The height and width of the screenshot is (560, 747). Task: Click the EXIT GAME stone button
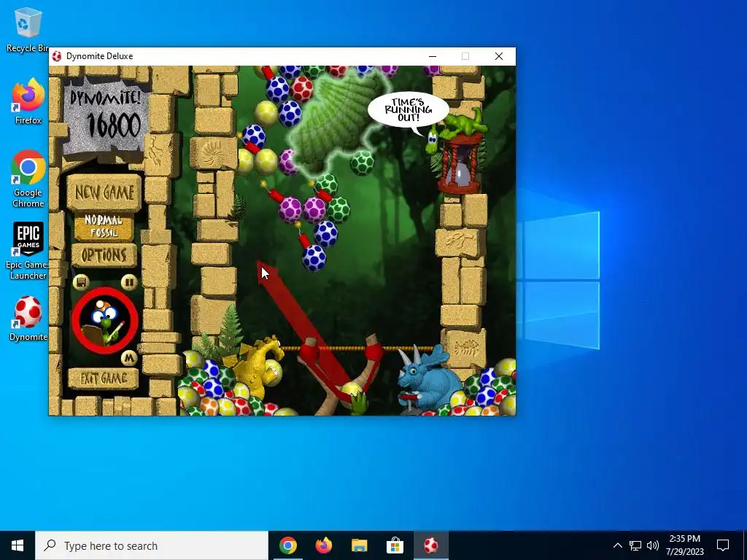(x=104, y=378)
